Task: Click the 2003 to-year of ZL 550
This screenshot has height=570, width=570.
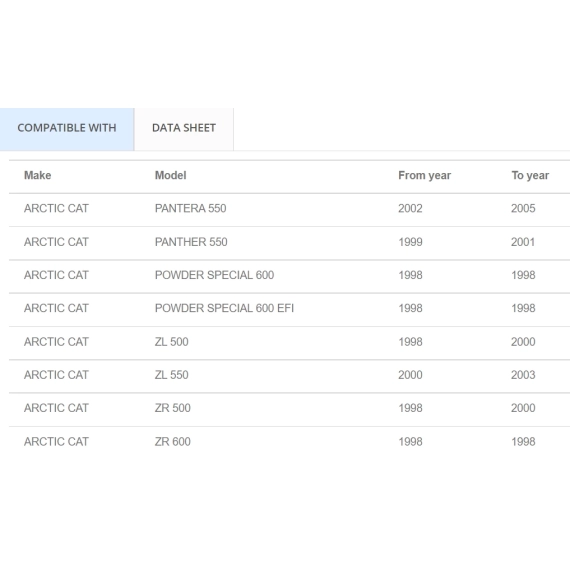Action: click(523, 375)
